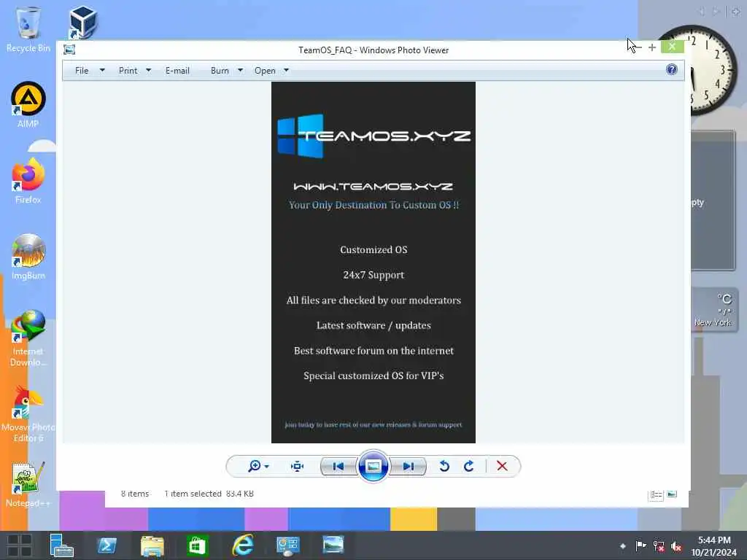Screen dimensions: 747x560
Task: Click the blue Help question mark icon
Action: [x=672, y=69]
